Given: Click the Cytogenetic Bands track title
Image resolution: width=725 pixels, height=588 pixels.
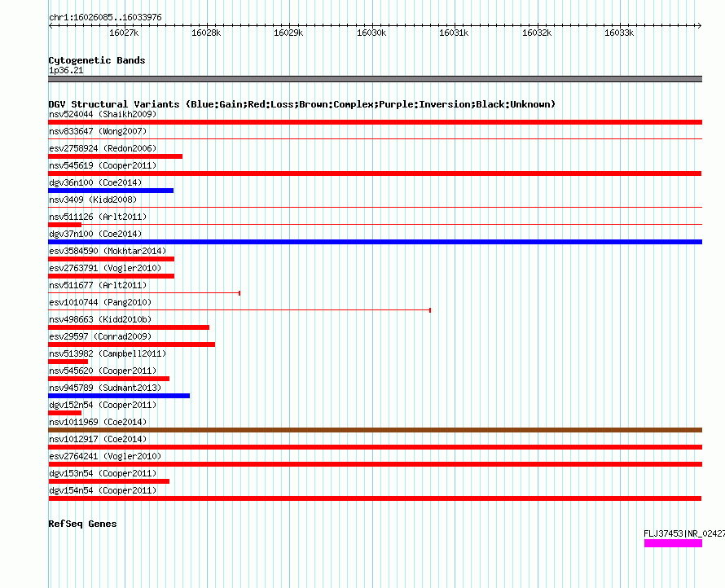Looking at the screenshot, I should pyautogui.click(x=97, y=60).
